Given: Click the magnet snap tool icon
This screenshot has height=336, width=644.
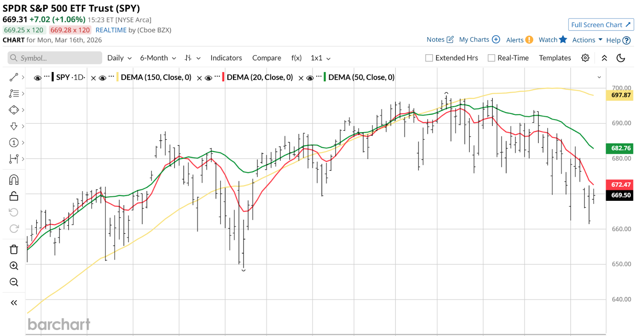Looking at the screenshot, I should click(14, 179).
